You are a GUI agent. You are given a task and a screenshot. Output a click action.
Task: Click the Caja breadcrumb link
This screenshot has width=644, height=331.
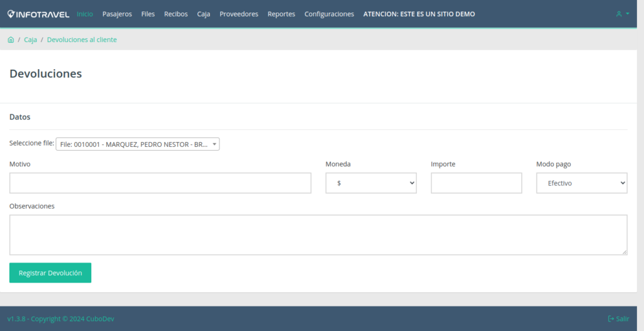coord(30,40)
